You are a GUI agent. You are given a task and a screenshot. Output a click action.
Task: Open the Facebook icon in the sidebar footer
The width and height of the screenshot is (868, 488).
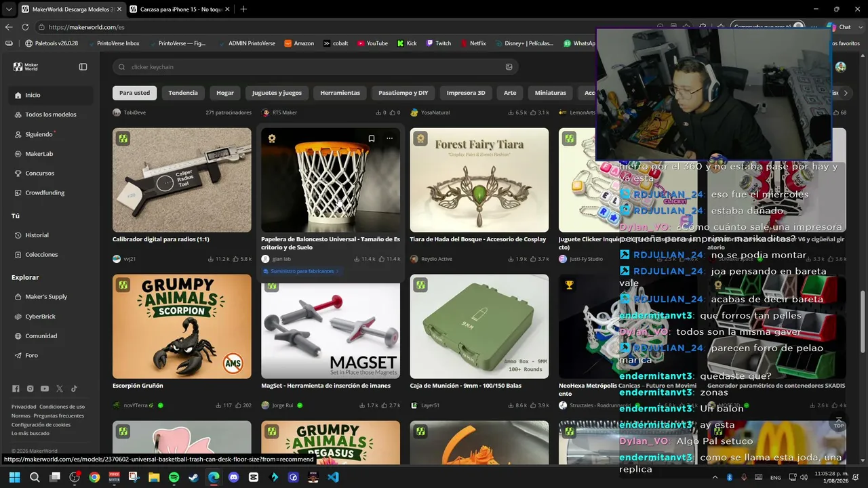click(x=16, y=388)
